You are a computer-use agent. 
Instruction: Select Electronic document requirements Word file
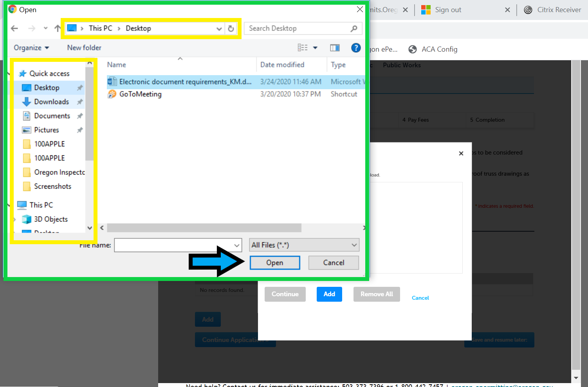[x=185, y=82]
